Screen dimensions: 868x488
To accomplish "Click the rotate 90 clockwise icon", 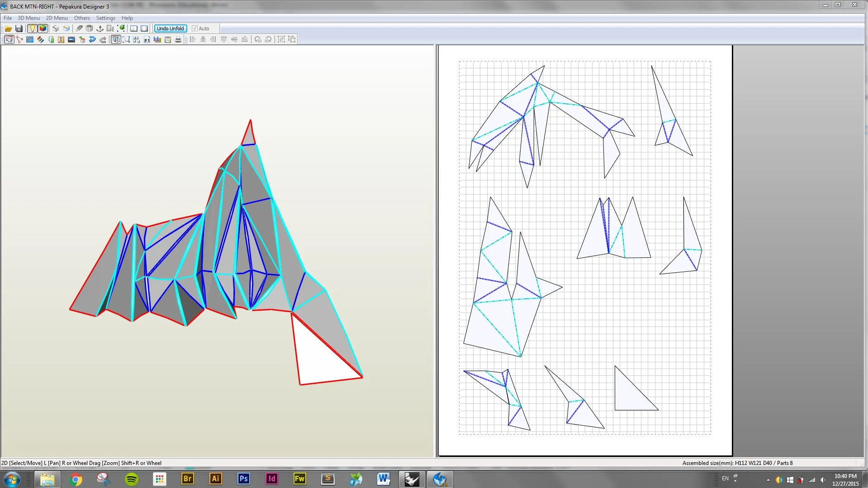I will (x=268, y=39).
